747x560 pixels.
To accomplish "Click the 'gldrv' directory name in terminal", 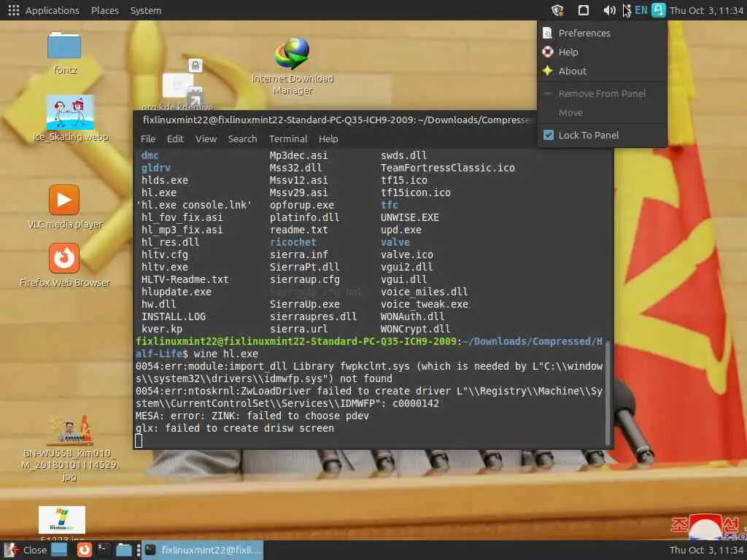I will click(156, 168).
